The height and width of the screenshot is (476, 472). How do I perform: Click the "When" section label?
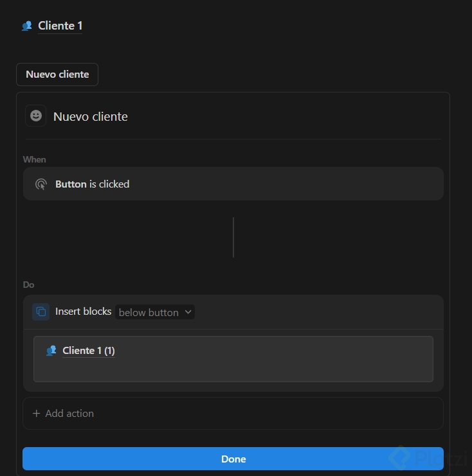[x=35, y=159]
